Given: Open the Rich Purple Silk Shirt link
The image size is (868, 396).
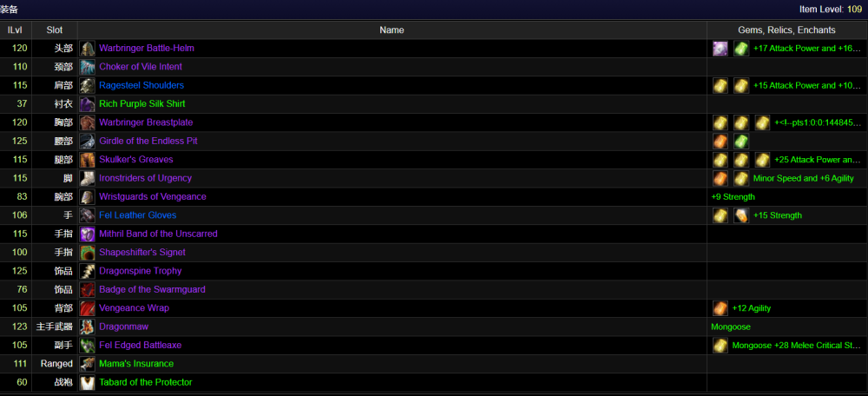Looking at the screenshot, I should click(x=142, y=103).
